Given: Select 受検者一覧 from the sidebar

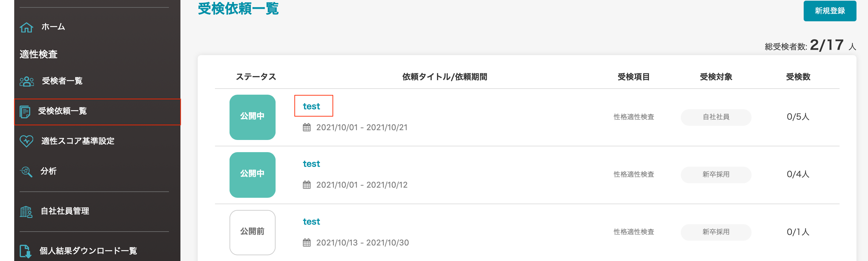Looking at the screenshot, I should pyautogui.click(x=62, y=81).
